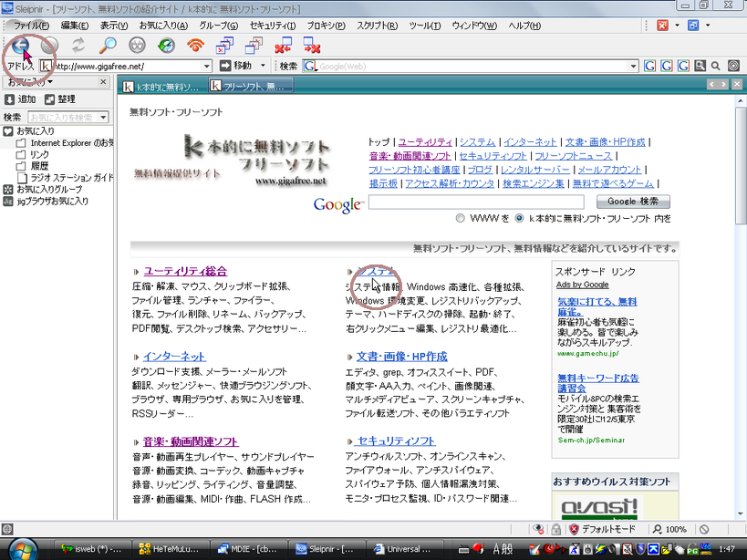Open the address bar URL dropdown
This screenshot has width=747, height=560.
click(207, 67)
